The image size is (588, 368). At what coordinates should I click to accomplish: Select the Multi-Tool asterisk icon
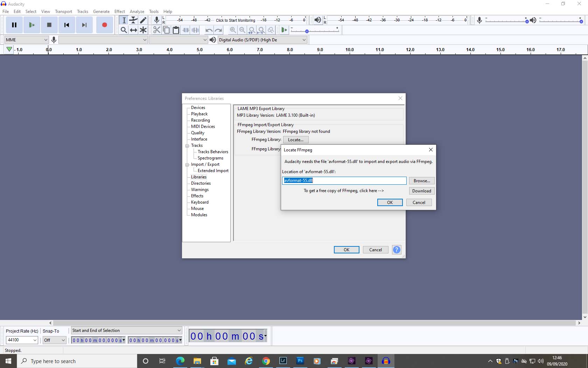pyautogui.click(x=143, y=30)
